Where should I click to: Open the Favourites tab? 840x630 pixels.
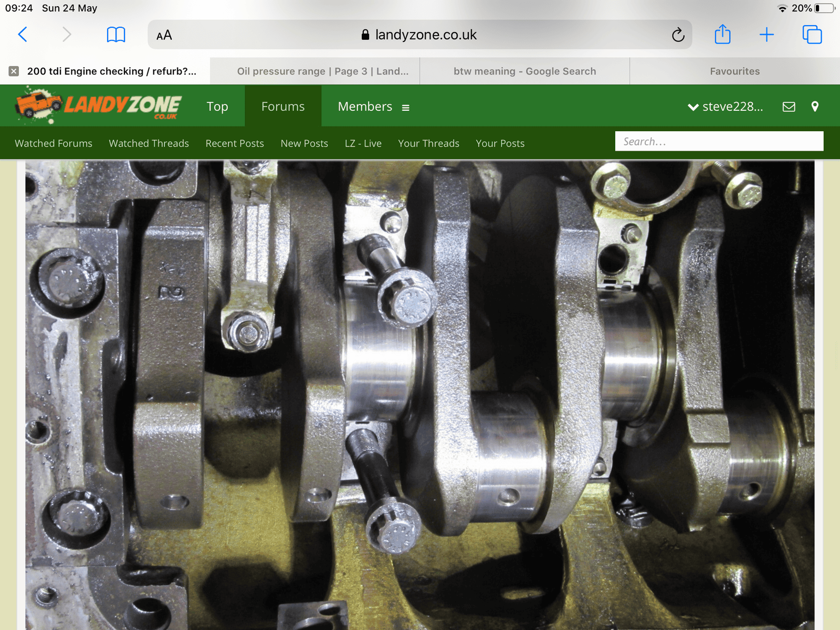735,71
